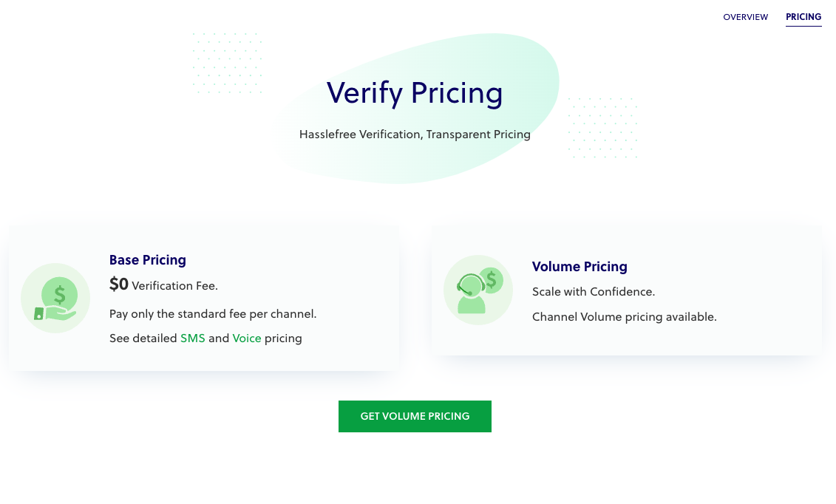
Task: Click the Volume Pricing title
Action: click(x=580, y=267)
